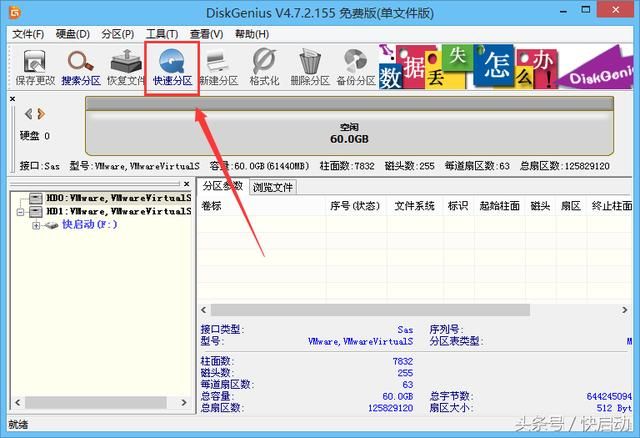Click the 恢复文件 (Recover Files) icon

coord(124,67)
